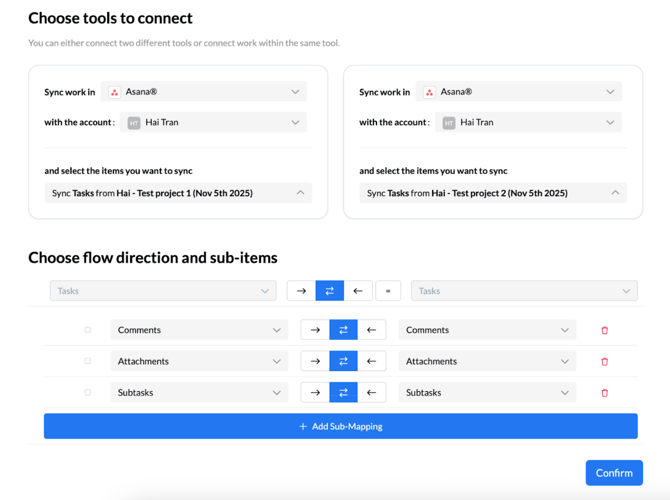The width and height of the screenshot is (670, 500).
Task: Open the left Asana tool dropdown
Action: [204, 92]
